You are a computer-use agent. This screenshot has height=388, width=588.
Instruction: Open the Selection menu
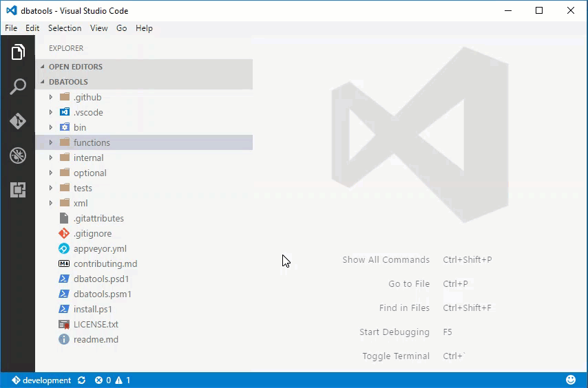coord(65,28)
